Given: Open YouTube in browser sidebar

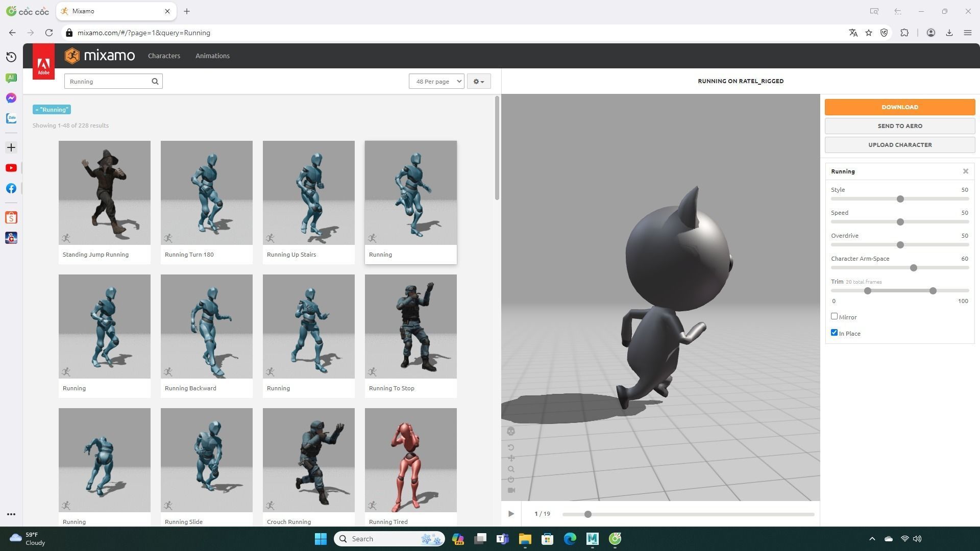Looking at the screenshot, I should pos(11,168).
